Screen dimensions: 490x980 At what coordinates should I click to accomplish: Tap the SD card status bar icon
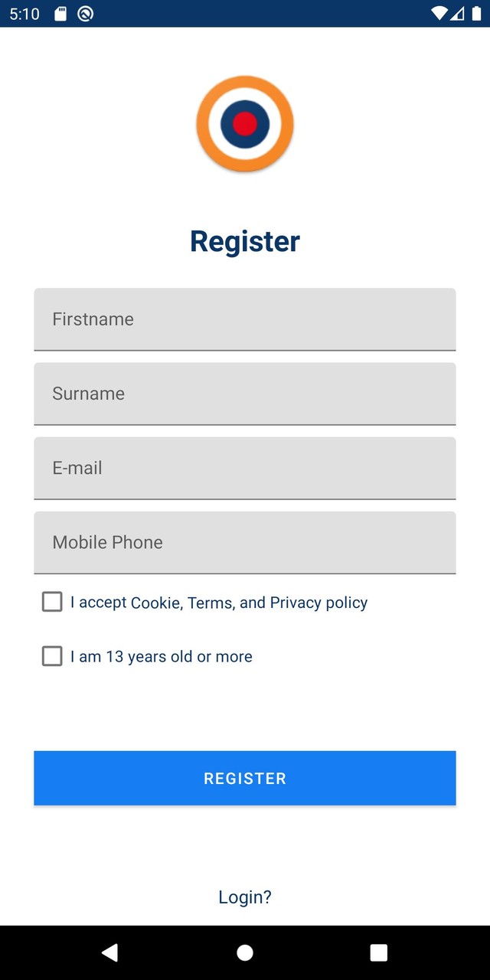coord(61,14)
